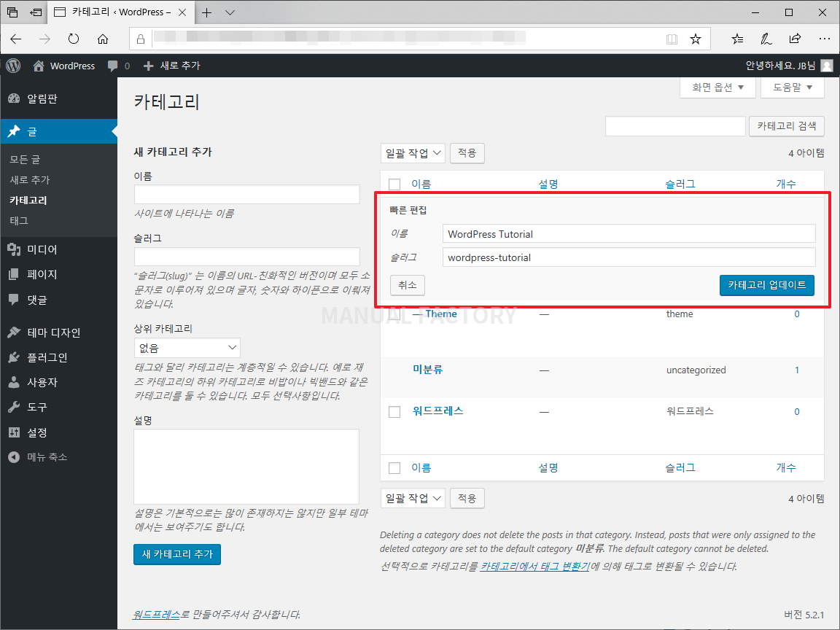Click the 도구 wrench icon

pyautogui.click(x=14, y=407)
